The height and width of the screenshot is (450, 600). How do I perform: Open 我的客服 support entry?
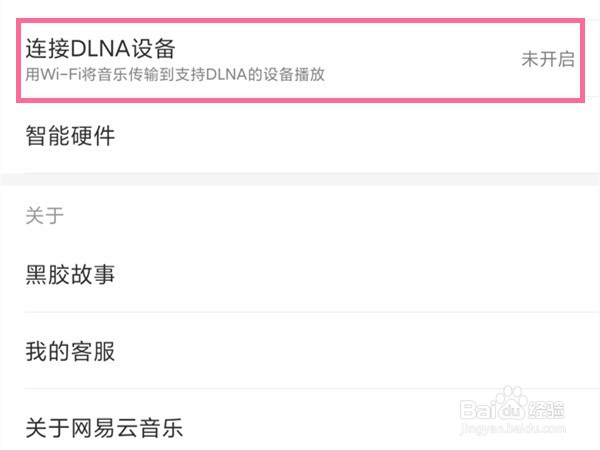[x=70, y=351]
